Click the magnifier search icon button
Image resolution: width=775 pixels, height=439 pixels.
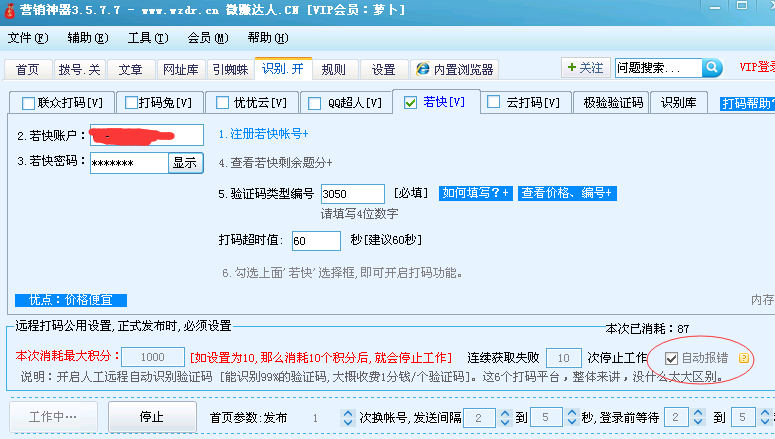(x=712, y=67)
